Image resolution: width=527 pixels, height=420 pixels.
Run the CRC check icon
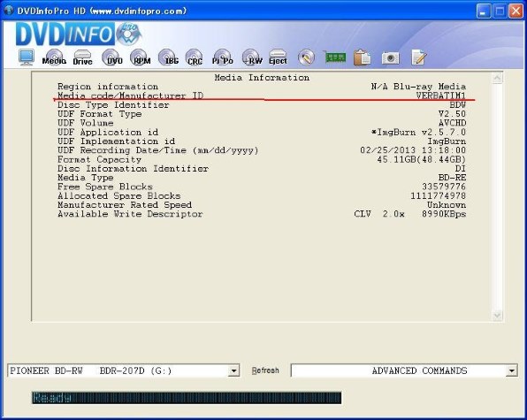click(195, 57)
